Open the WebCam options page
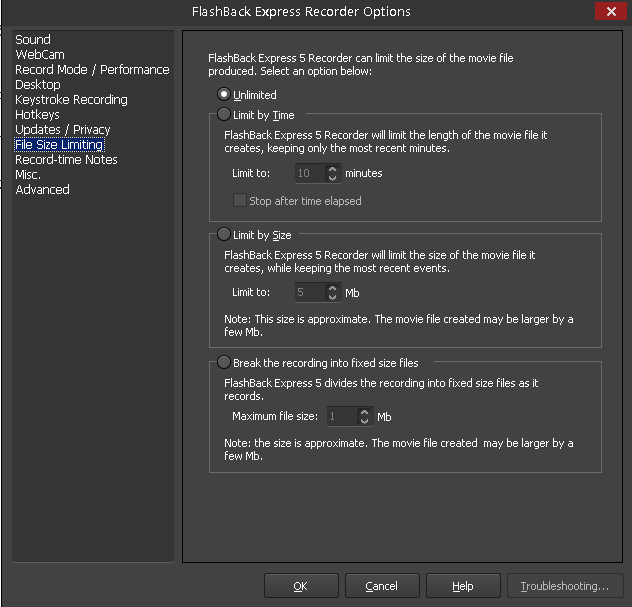The height and width of the screenshot is (607, 632). tap(40, 54)
